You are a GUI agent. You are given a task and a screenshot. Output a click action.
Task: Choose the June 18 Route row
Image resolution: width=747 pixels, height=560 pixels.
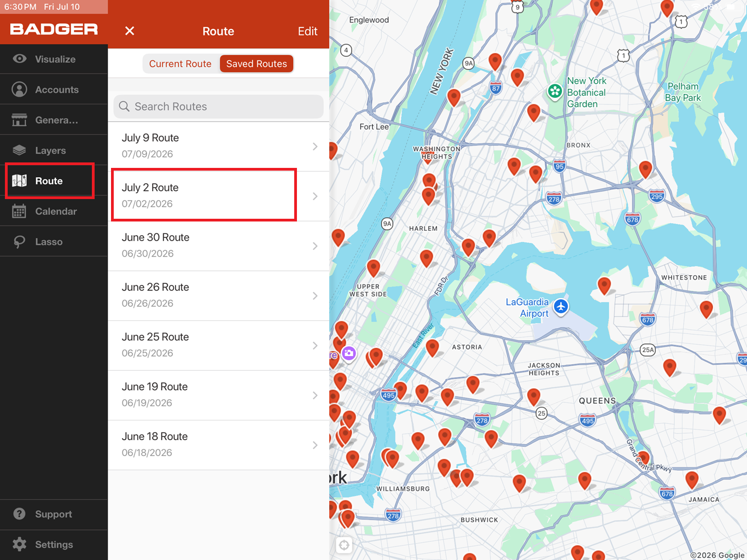218,445
